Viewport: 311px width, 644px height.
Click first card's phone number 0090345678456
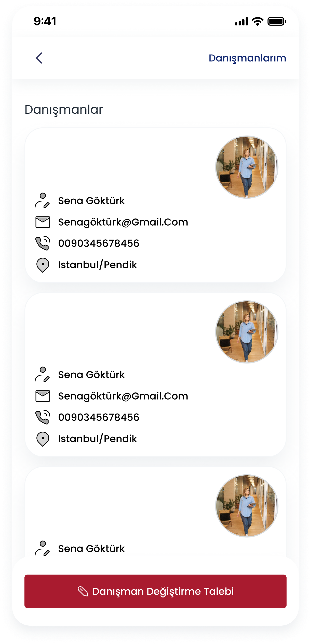tap(99, 243)
